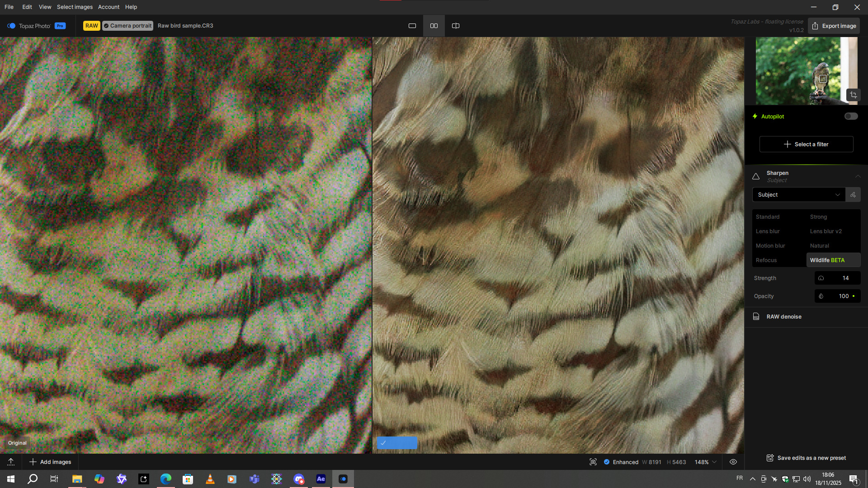Toggle the Topaz Photo switch in header
Viewport: 868px width, 488px height.
[x=11, y=26]
